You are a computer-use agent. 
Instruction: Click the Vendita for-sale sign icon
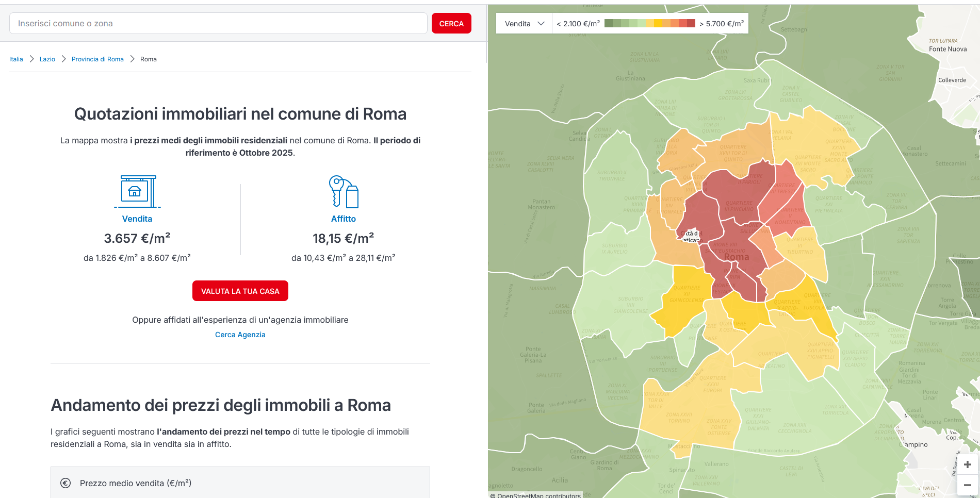(x=137, y=191)
